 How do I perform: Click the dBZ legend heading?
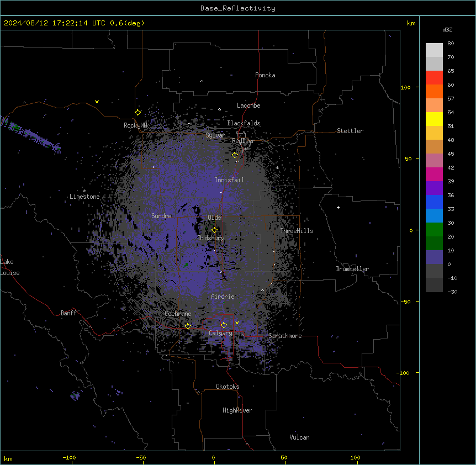click(x=447, y=29)
